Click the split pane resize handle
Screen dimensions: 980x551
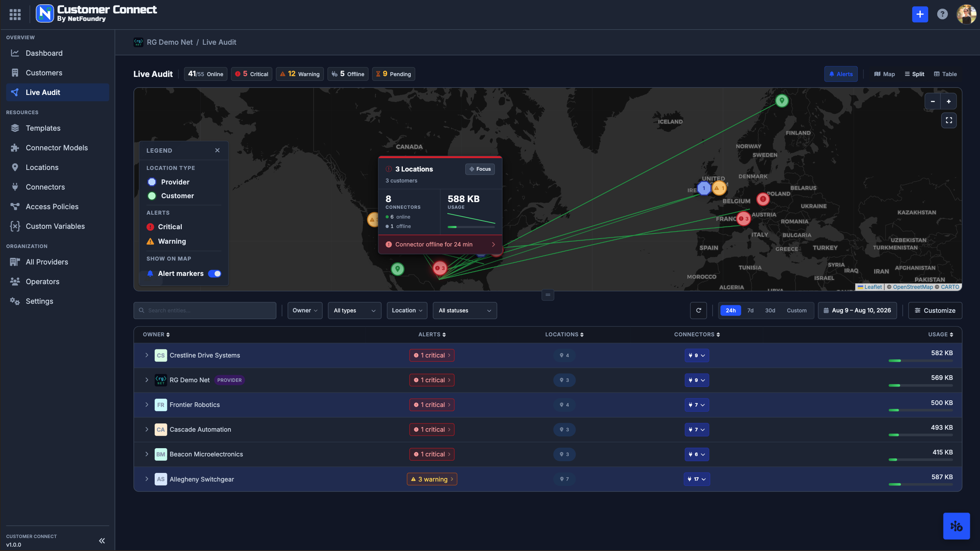click(x=548, y=295)
